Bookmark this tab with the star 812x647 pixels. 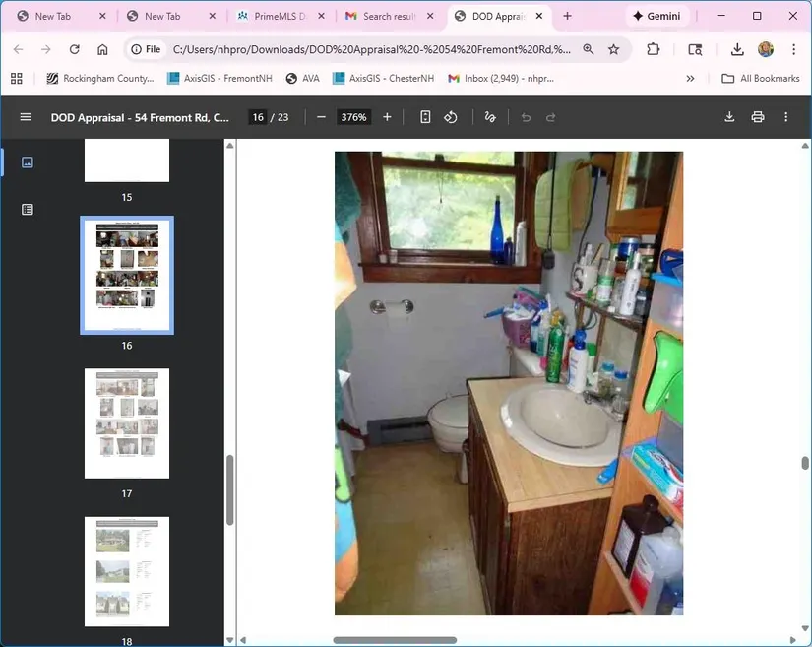[x=614, y=49]
